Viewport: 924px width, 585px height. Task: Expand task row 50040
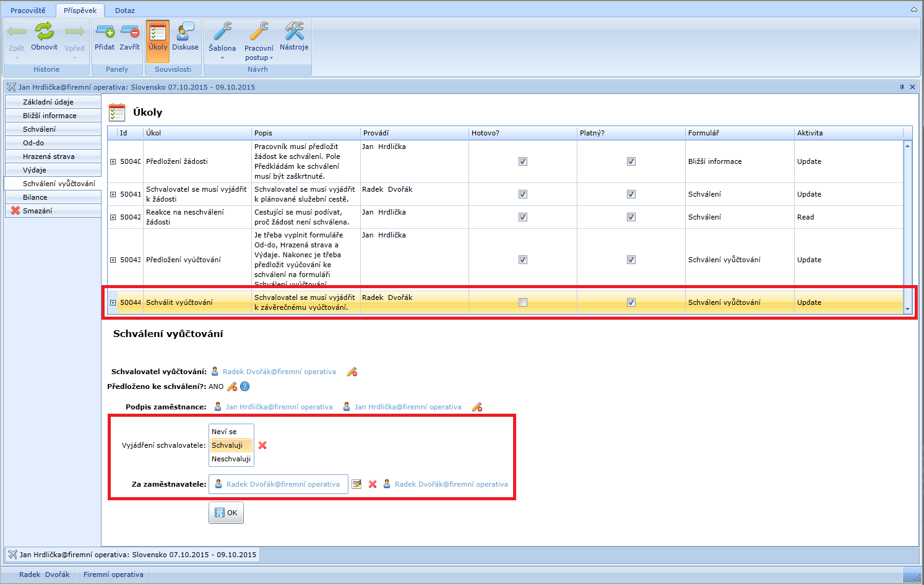(113, 161)
